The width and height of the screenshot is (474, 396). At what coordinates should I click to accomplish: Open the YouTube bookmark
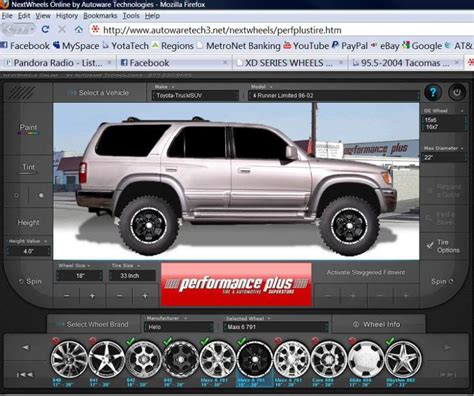click(x=306, y=46)
